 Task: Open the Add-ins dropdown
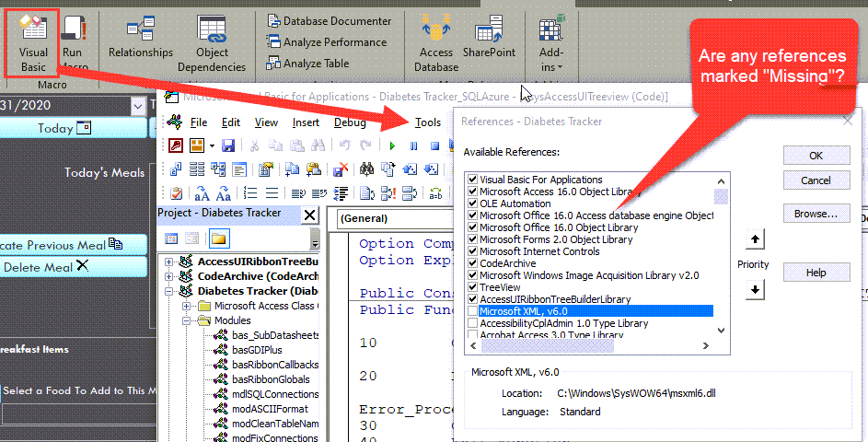tap(550, 43)
